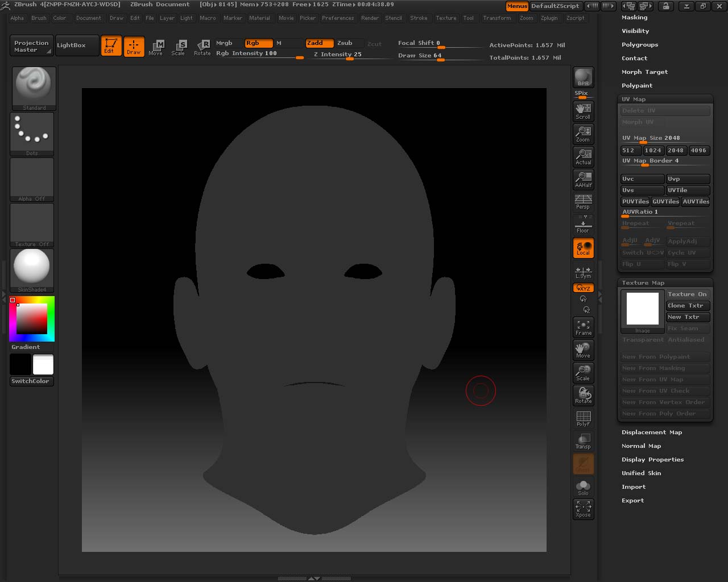Expand the Displacement Map section
Viewport: 728px width, 582px height.
pos(651,433)
